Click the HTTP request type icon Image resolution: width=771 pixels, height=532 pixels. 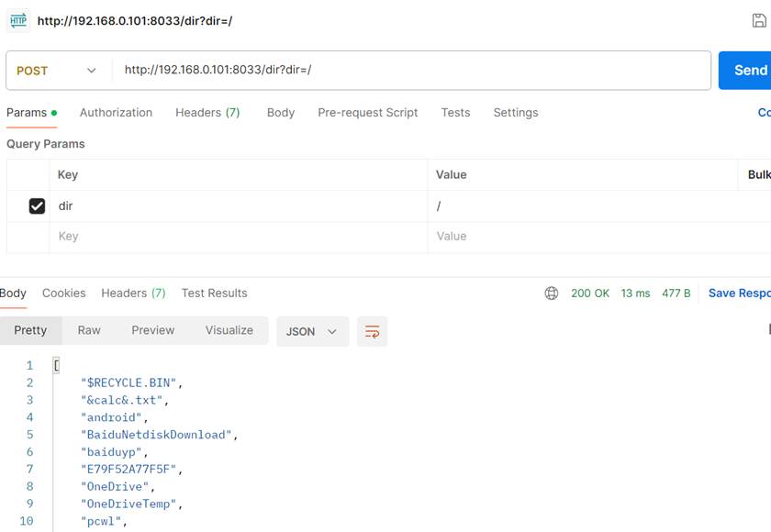pyautogui.click(x=18, y=20)
